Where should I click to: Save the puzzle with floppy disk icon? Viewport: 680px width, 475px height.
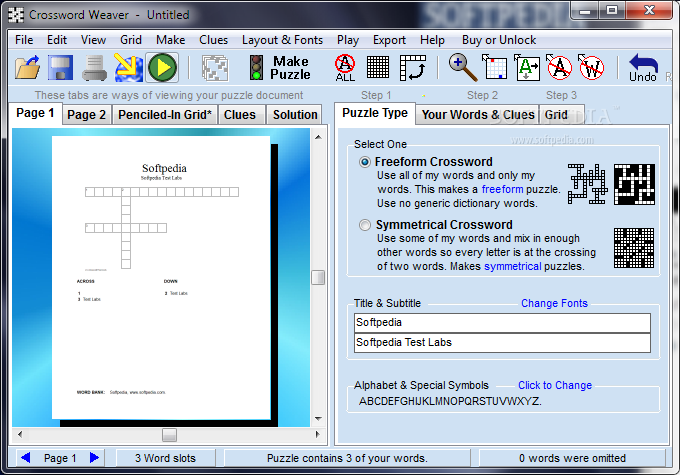60,67
